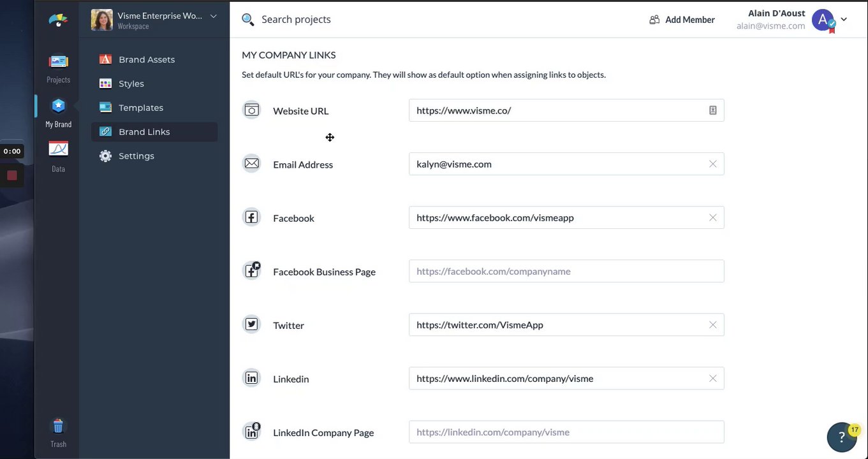Clear the Facebook URL field

pos(712,217)
